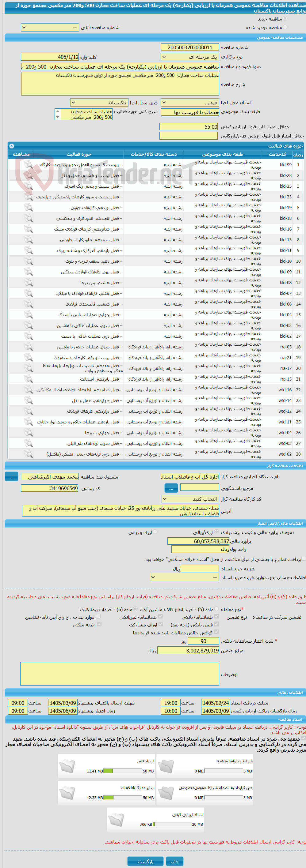Image resolution: width=306 pixels, height=868 pixels.
Task: Select the مناقصه جدید radio button
Action: (x=285, y=19)
